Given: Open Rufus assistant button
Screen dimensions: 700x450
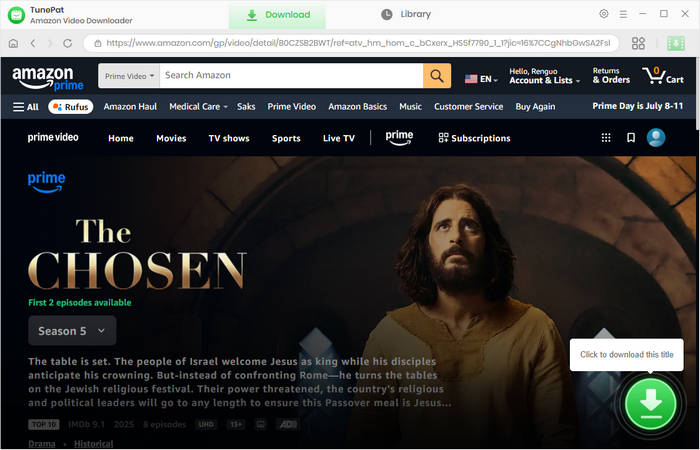Looking at the screenshot, I should (71, 107).
